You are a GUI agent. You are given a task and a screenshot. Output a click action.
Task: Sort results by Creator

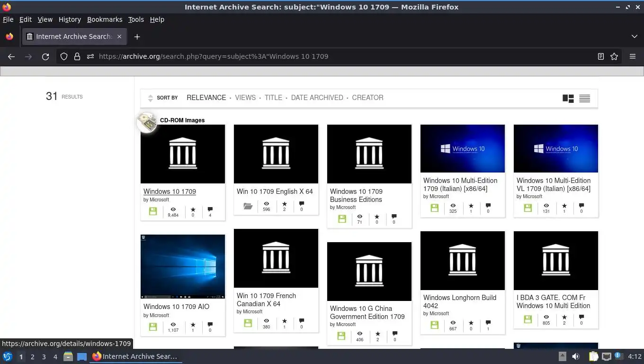[x=367, y=98]
